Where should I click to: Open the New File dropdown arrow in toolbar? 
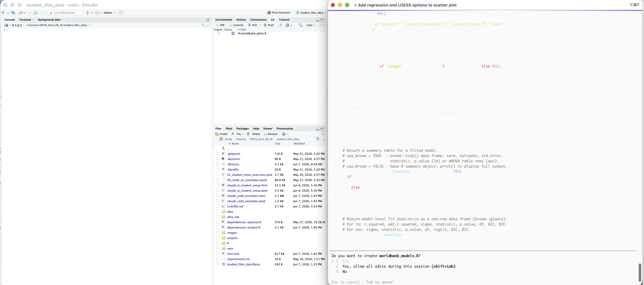coord(8,13)
